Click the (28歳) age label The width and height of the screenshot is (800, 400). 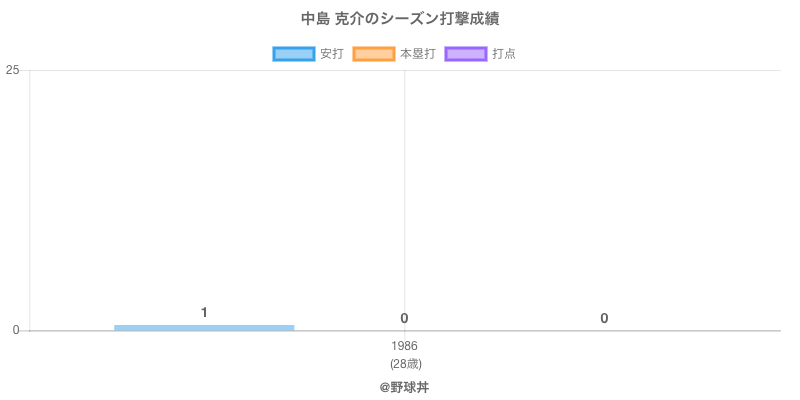tap(405, 364)
